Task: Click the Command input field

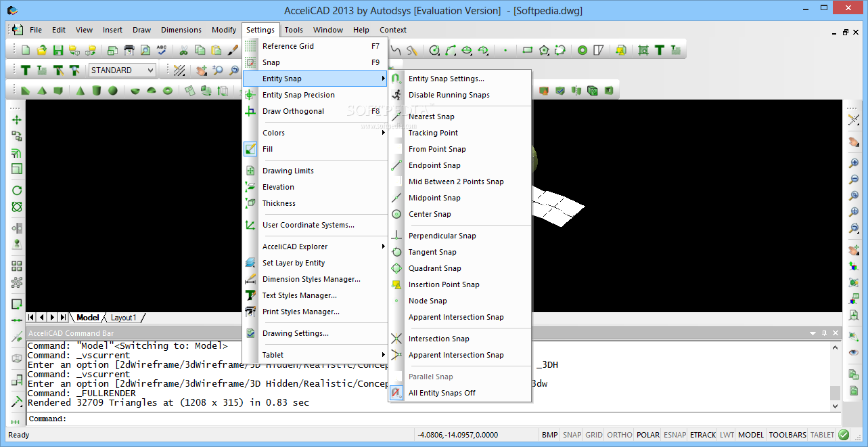Action: tap(433, 419)
